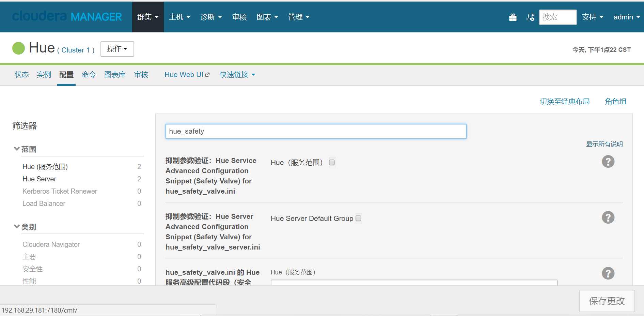Open the 审核 item in top navigation

tap(239, 17)
